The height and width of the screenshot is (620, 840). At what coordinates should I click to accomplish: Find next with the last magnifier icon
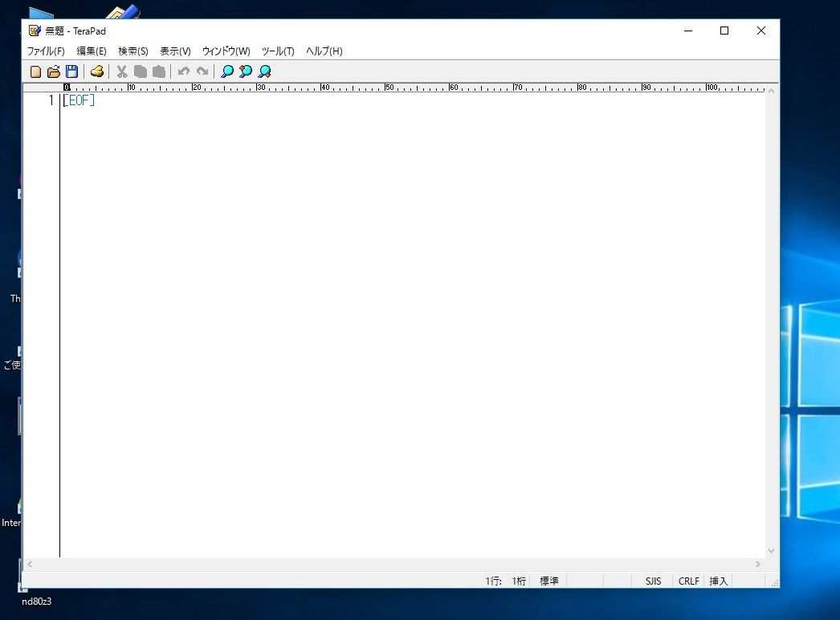point(264,71)
